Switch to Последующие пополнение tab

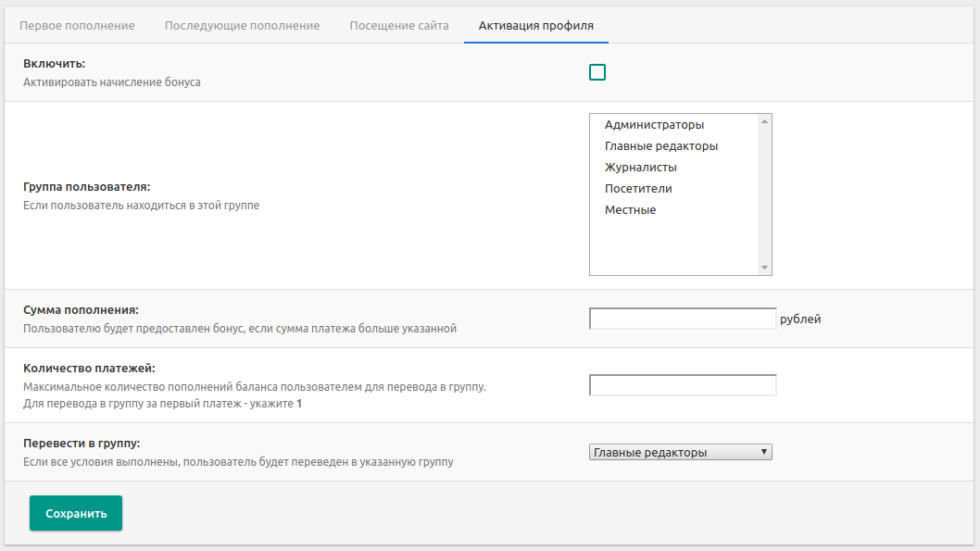pyautogui.click(x=242, y=25)
